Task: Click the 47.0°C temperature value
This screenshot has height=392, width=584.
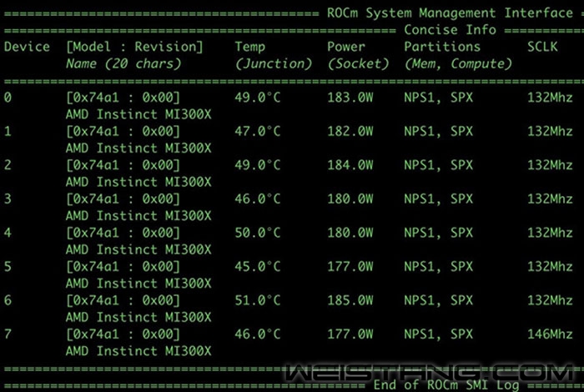Action: coord(257,132)
